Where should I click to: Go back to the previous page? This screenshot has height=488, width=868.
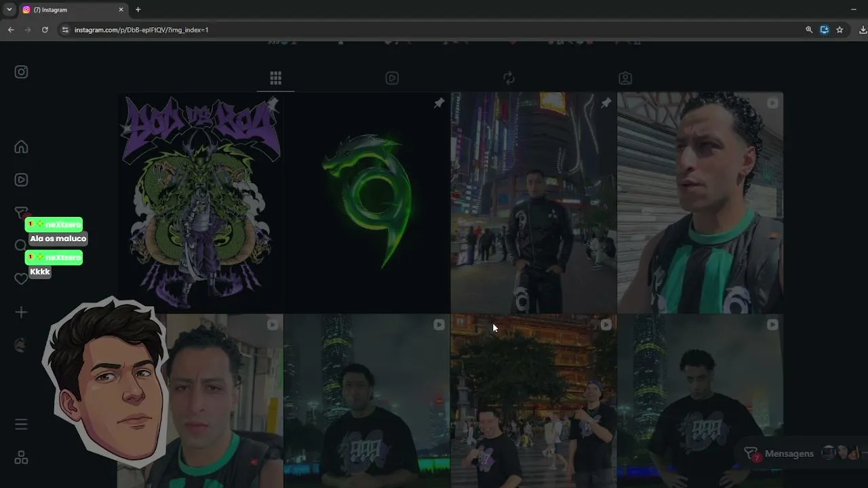[x=11, y=30]
